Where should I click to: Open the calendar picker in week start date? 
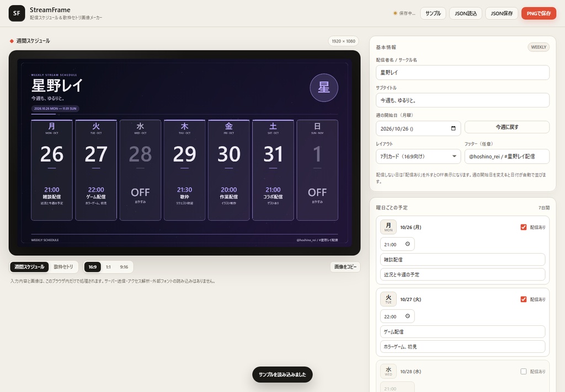point(454,128)
